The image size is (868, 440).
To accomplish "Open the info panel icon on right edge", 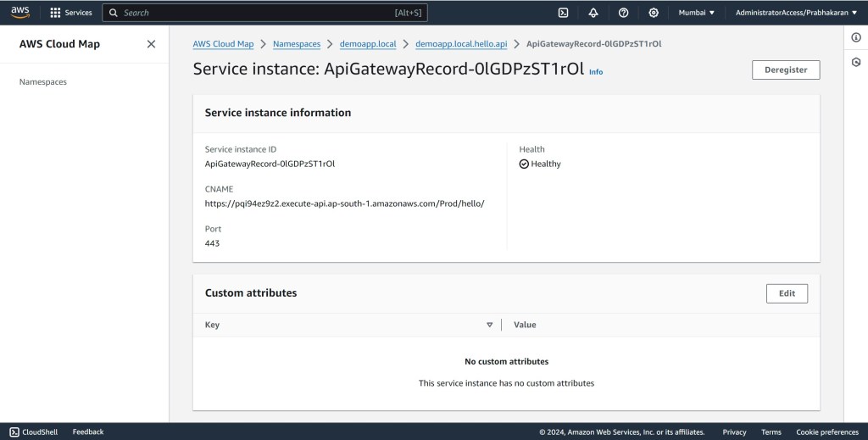I will point(856,37).
